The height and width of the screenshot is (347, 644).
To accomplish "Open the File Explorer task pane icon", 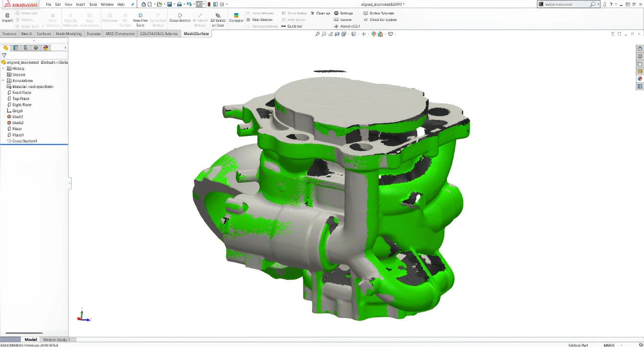I will [x=640, y=64].
